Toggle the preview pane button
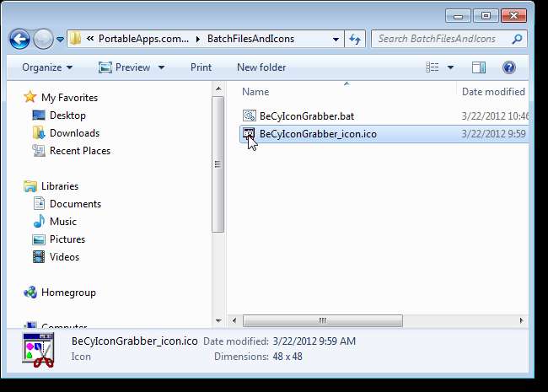 (479, 67)
